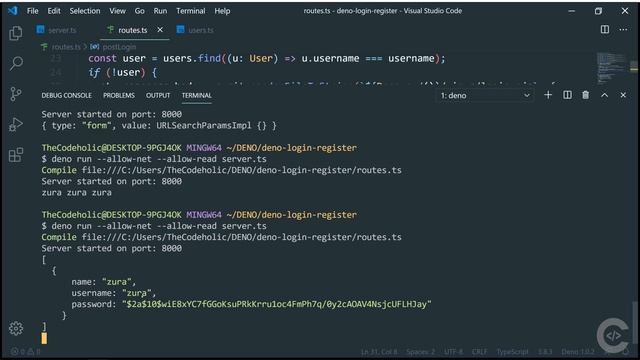
Task: Click the terminal cursor input line
Action: 44,338
